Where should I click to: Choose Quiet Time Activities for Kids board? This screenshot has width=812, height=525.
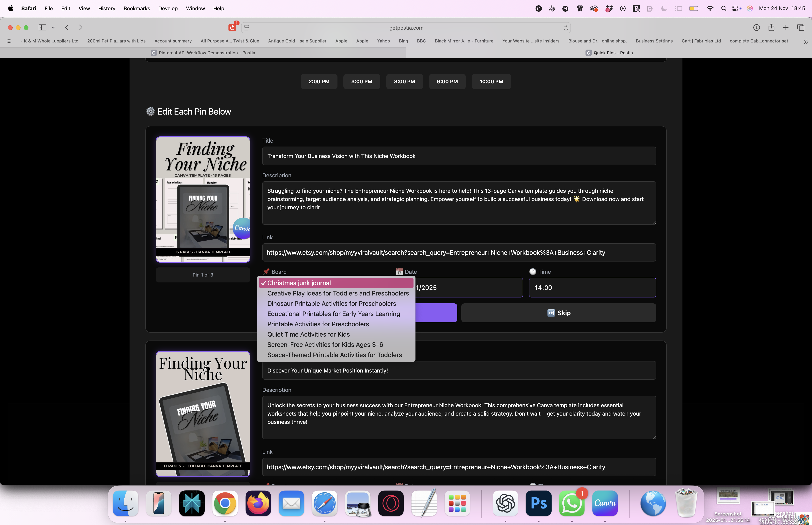(x=308, y=334)
